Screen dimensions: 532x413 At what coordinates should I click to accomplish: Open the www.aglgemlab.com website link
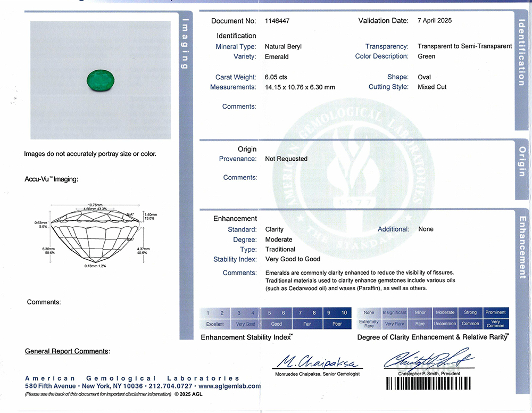pos(229,386)
